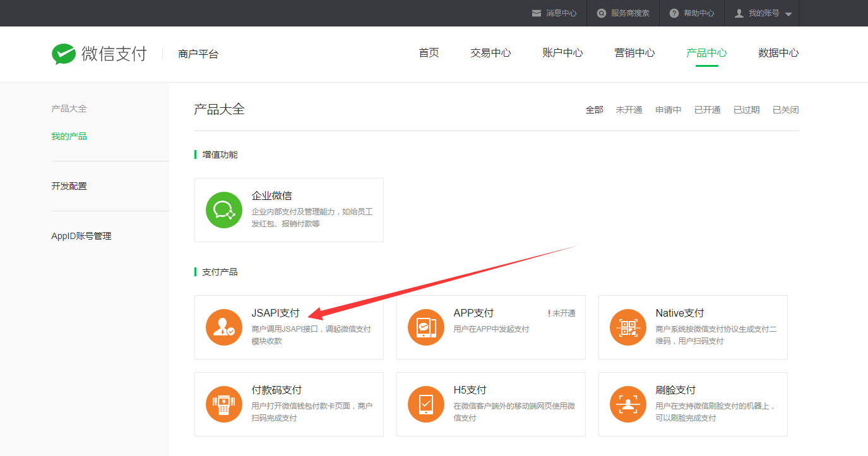Click the 付款码支付 product title
Screen dimensions: 868x456
[276, 390]
